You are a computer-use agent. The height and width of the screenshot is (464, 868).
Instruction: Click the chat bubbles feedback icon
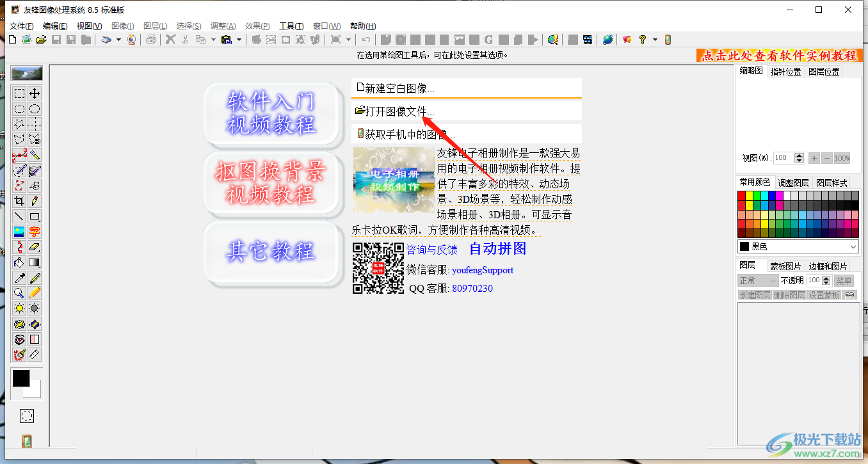[627, 40]
